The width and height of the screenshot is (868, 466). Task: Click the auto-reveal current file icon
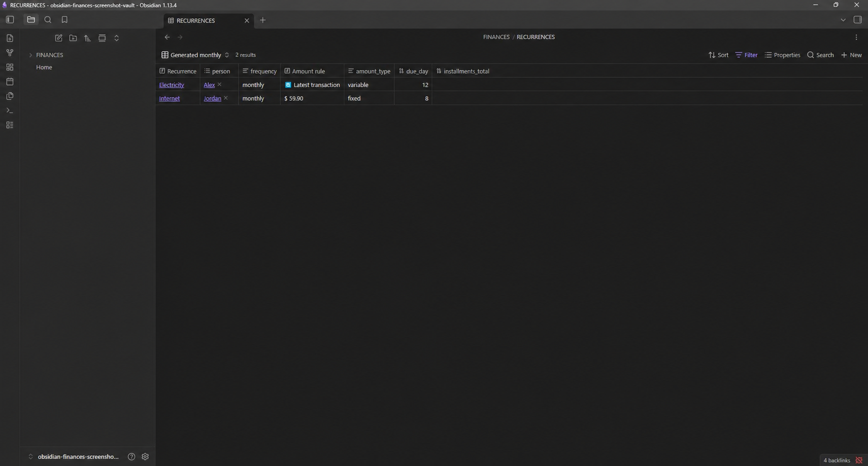tap(102, 38)
